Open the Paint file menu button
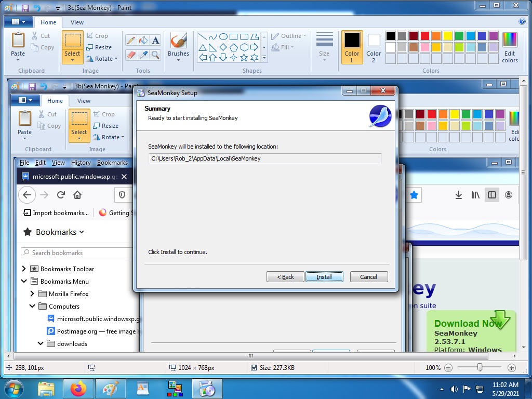 [x=19, y=22]
